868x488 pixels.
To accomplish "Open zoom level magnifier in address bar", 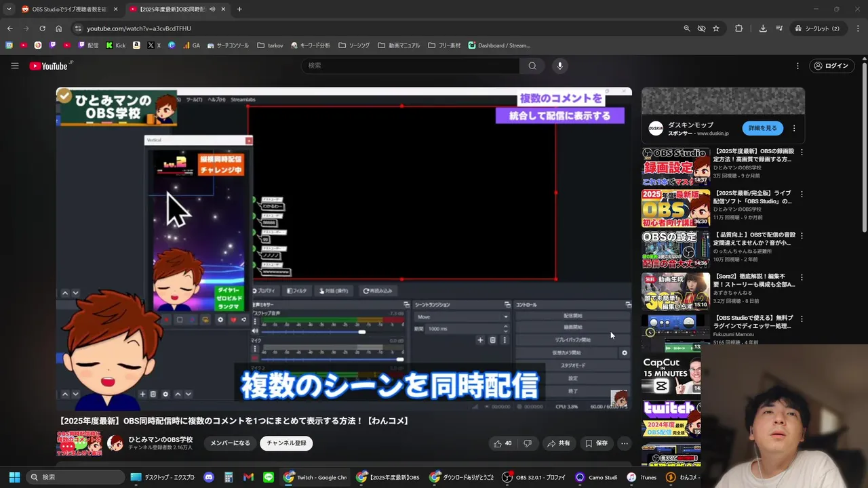I will [687, 28].
